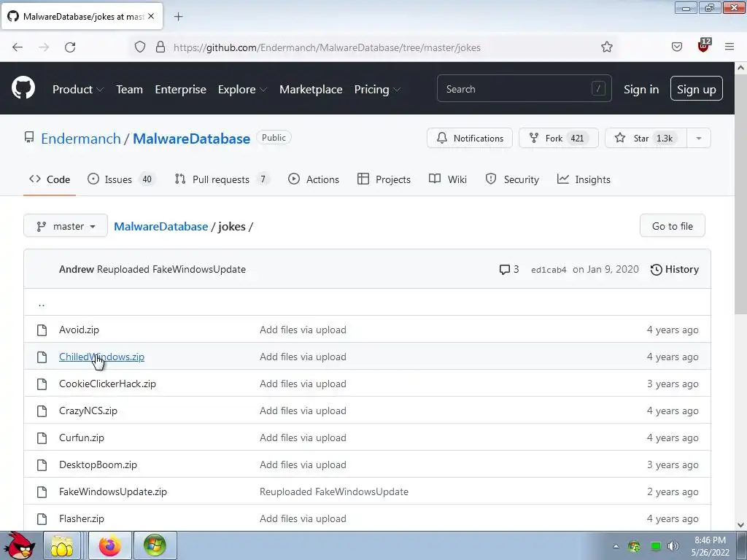Screen dimensions: 747x560
Task: Click the Go to file button
Action: (x=672, y=226)
